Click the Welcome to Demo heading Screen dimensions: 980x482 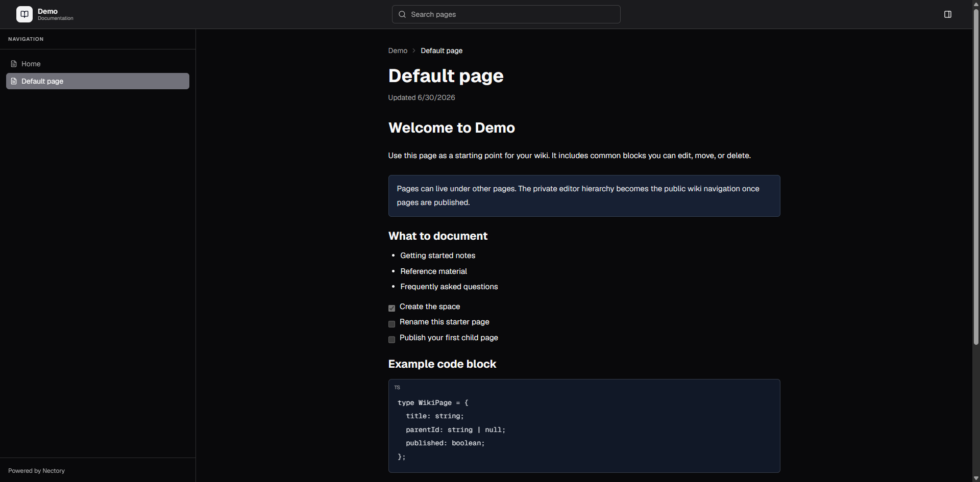451,128
